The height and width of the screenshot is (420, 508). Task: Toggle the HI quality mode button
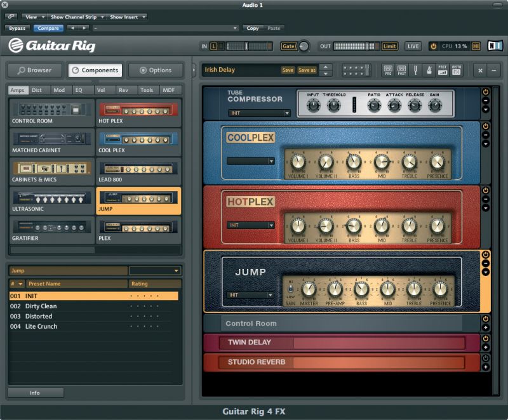pos(476,46)
